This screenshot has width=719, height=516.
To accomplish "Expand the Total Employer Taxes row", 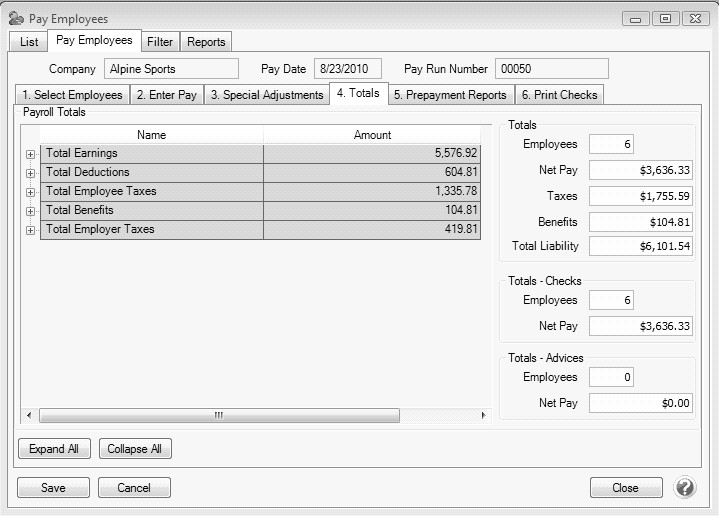I will 30,230.
